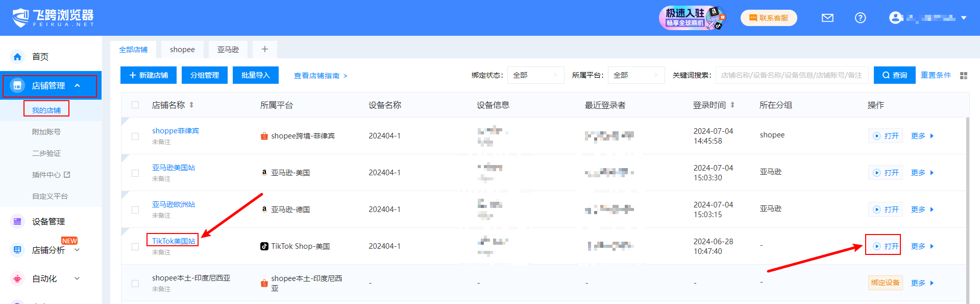
Task: Switch to the 亚马逊 tab
Action: [x=228, y=50]
